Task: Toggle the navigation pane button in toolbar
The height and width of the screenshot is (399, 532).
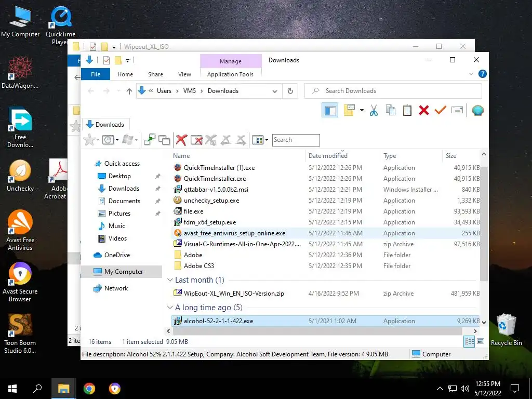Action: point(330,110)
